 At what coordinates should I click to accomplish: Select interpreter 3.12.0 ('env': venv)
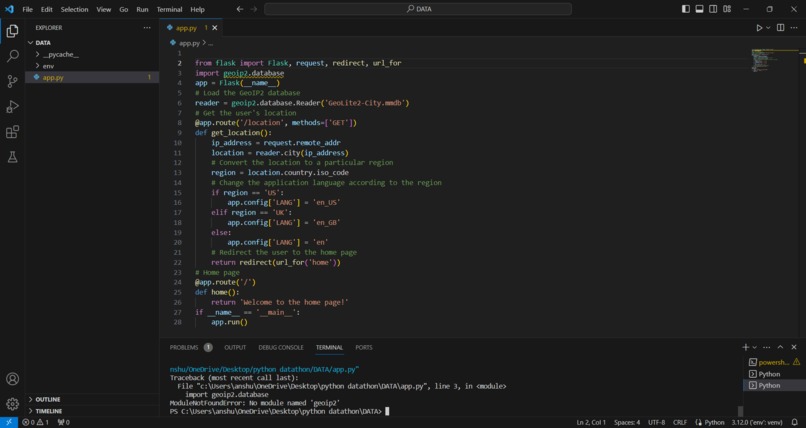coord(757,422)
